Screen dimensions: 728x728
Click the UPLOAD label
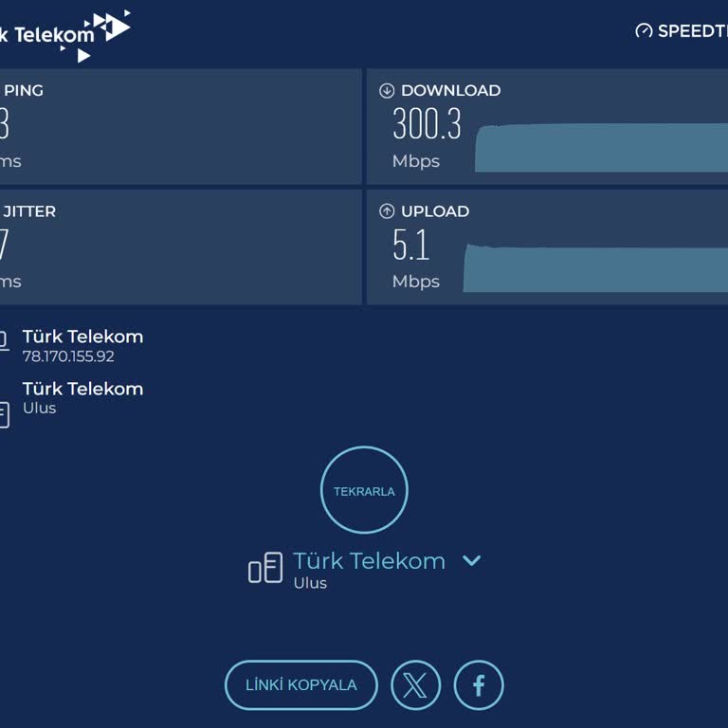coord(435,211)
